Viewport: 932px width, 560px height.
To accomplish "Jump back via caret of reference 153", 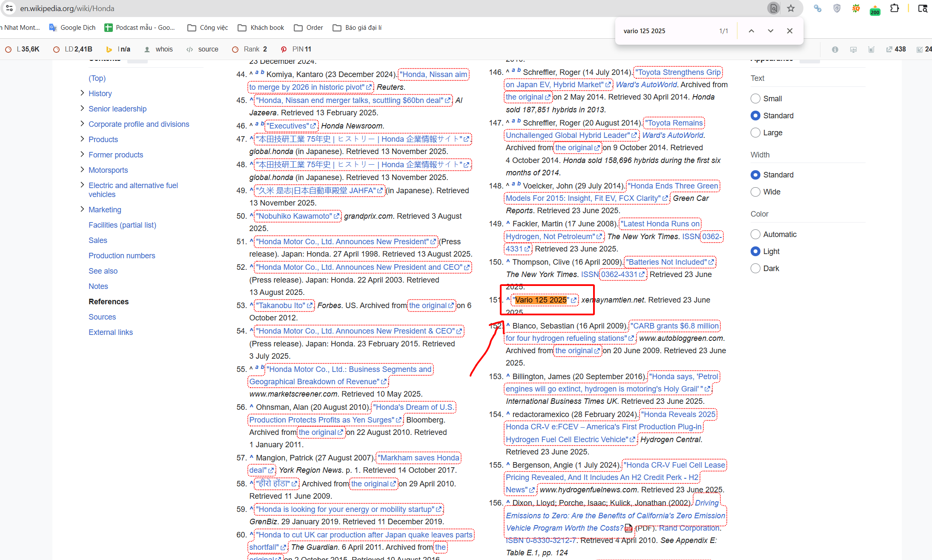I will tap(508, 376).
